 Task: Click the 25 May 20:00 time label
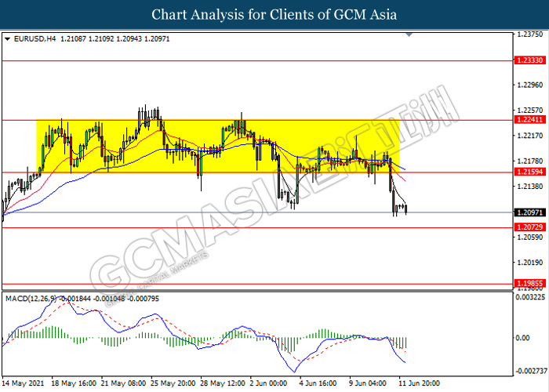tap(173, 383)
